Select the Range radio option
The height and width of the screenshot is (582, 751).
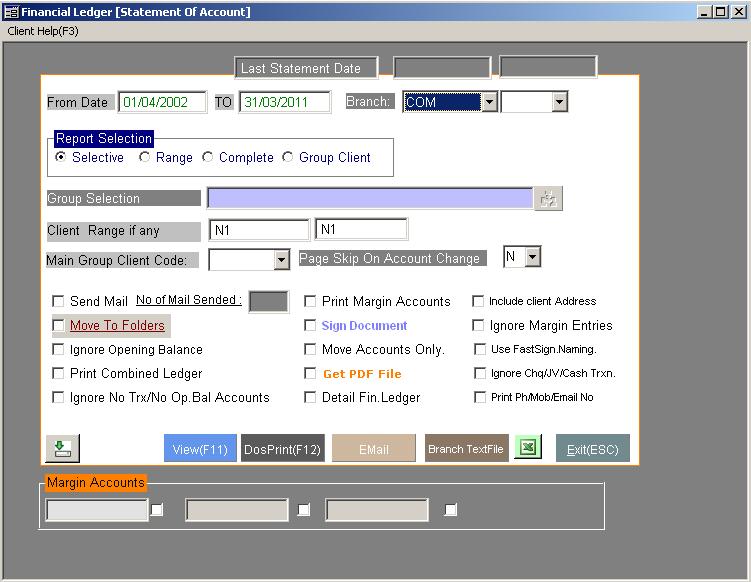145,157
